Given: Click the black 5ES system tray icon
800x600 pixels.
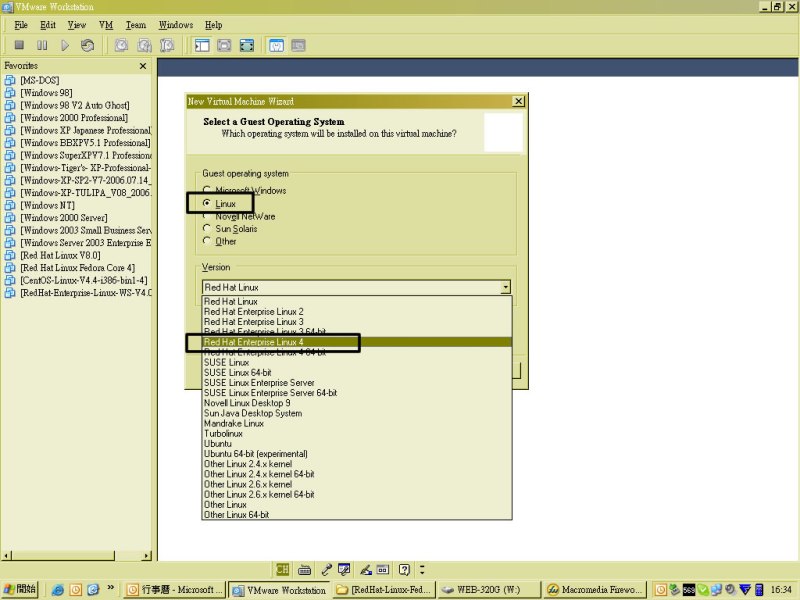Looking at the screenshot, I should tap(689, 590).
